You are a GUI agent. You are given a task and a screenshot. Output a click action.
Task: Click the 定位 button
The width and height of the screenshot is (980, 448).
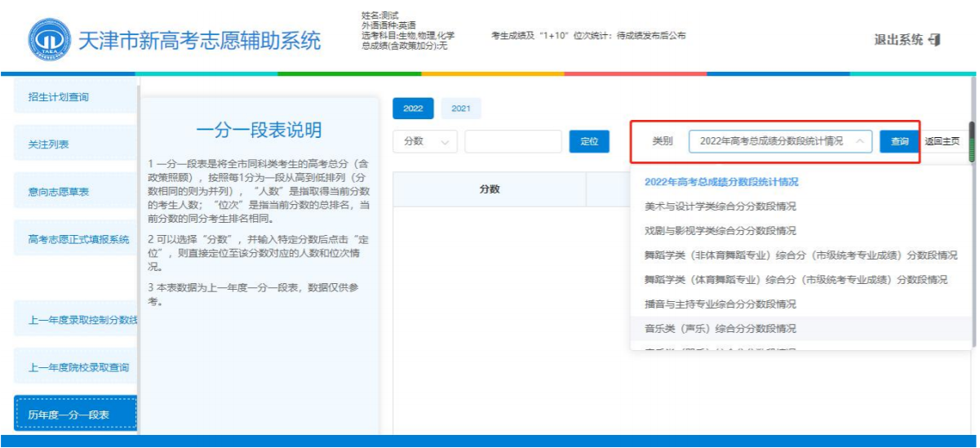(589, 141)
